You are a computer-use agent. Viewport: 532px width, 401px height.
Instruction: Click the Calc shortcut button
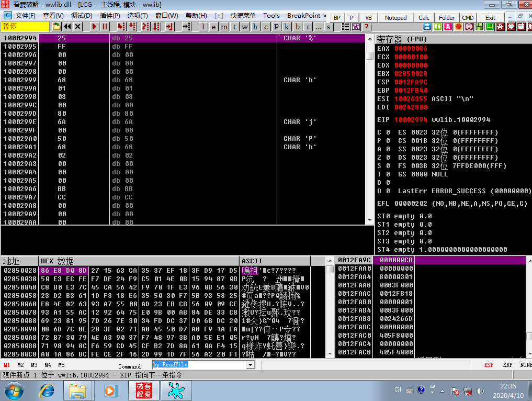tap(424, 18)
